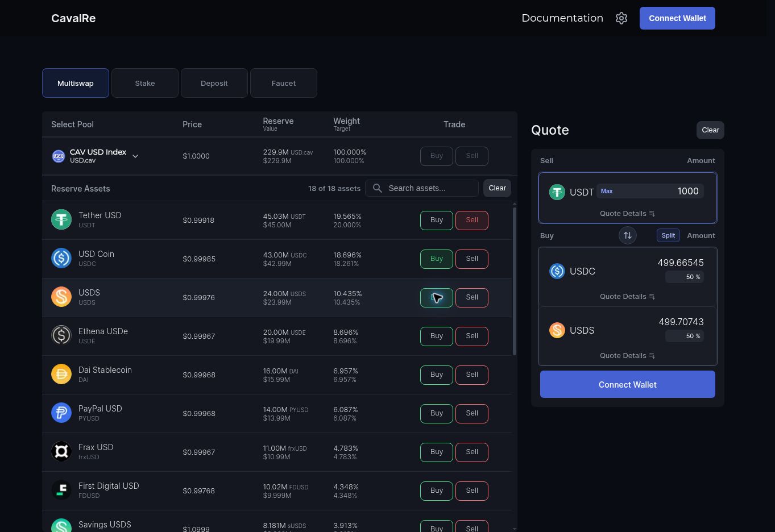
Task: Click the $0.99918 Tether price
Action: point(198,220)
